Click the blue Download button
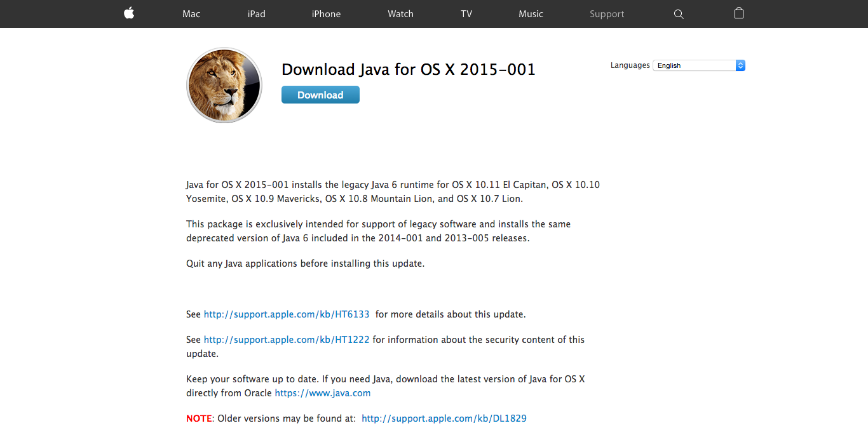The height and width of the screenshot is (442, 868). tap(320, 95)
